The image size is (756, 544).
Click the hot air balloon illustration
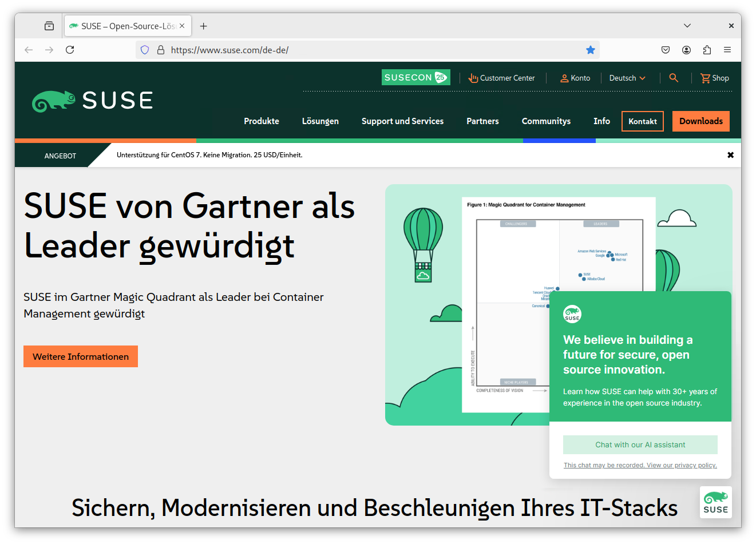pyautogui.click(x=423, y=245)
